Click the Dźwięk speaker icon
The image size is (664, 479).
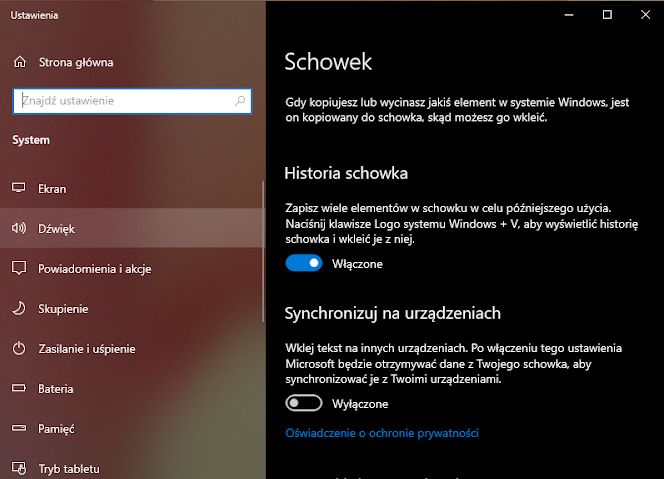(x=19, y=229)
